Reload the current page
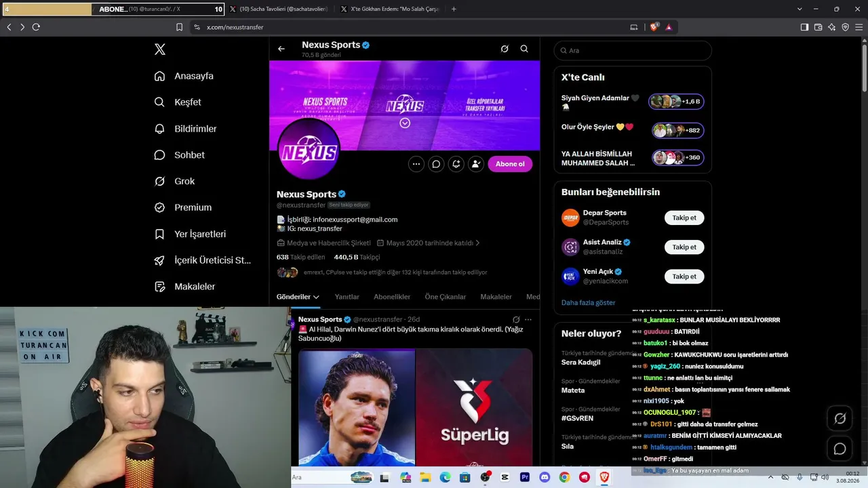Image resolution: width=868 pixels, height=488 pixels. [36, 27]
